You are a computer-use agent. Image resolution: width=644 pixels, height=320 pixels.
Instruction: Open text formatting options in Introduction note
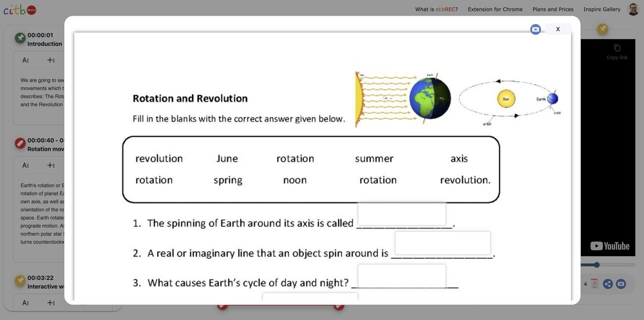pos(25,60)
